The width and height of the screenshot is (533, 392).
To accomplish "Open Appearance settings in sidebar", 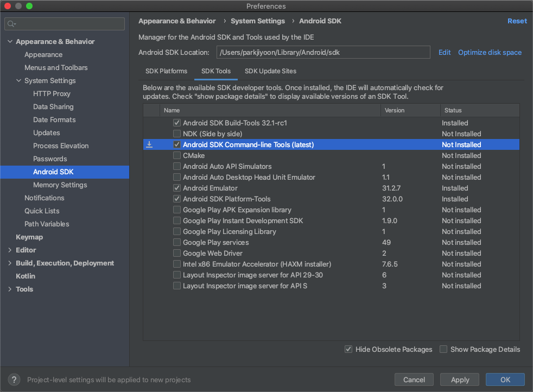I will point(43,54).
